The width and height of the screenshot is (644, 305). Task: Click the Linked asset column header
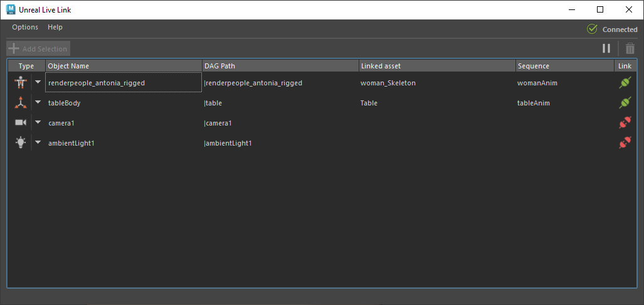pos(438,66)
